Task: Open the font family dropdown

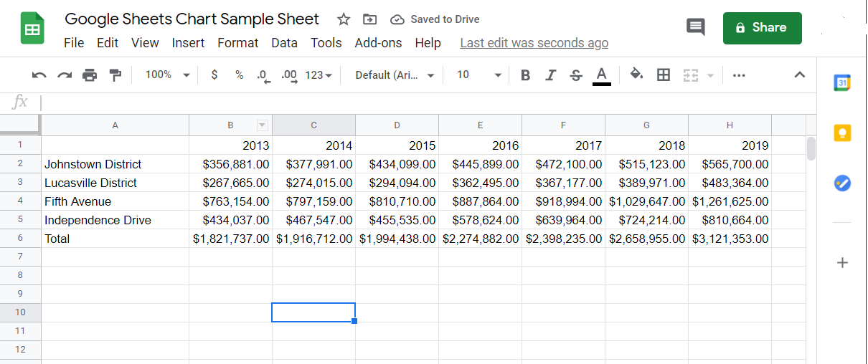Action: point(395,75)
